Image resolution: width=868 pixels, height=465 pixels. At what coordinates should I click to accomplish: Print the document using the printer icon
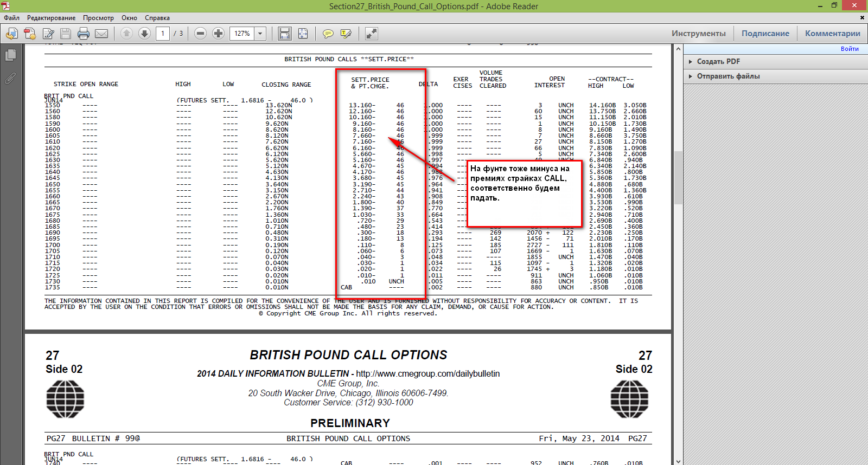point(84,34)
